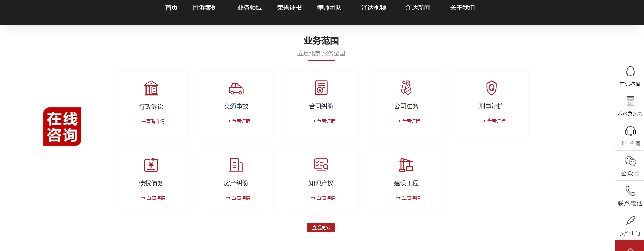Click the red 在线咨询 floating banner
644x251 pixels.
tap(62, 127)
